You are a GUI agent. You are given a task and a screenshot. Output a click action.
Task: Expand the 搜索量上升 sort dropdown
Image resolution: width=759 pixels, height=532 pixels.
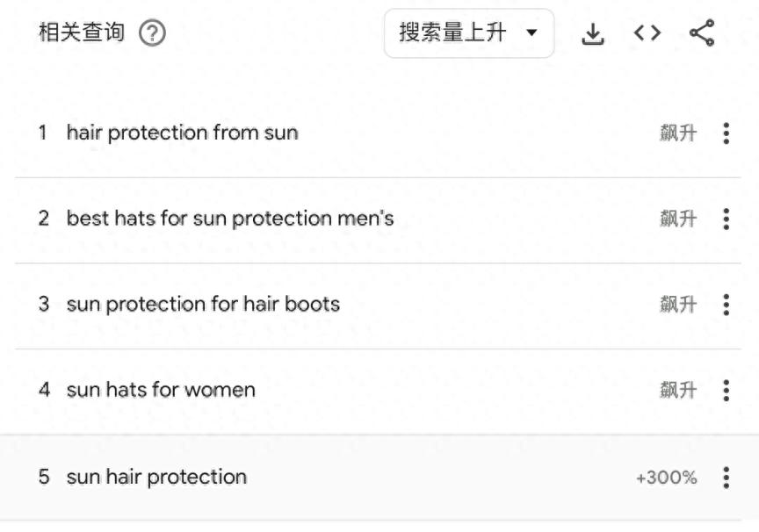pyautogui.click(x=468, y=33)
